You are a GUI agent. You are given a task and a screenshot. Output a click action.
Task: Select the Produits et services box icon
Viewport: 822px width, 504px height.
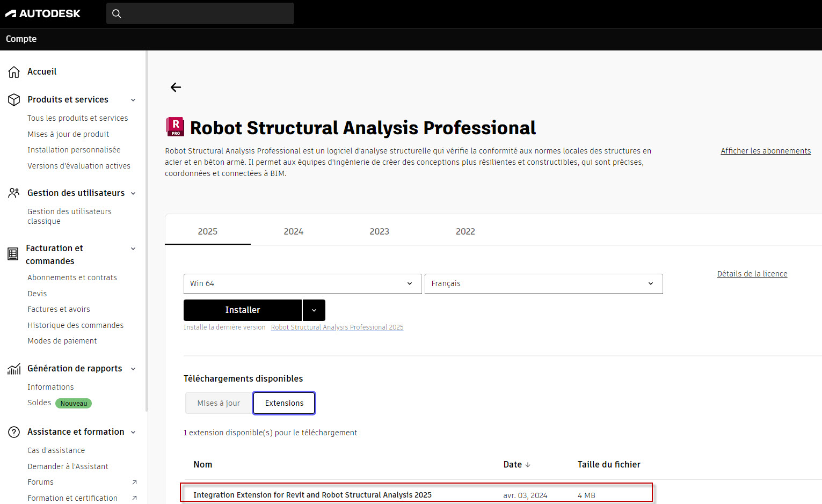(x=13, y=99)
